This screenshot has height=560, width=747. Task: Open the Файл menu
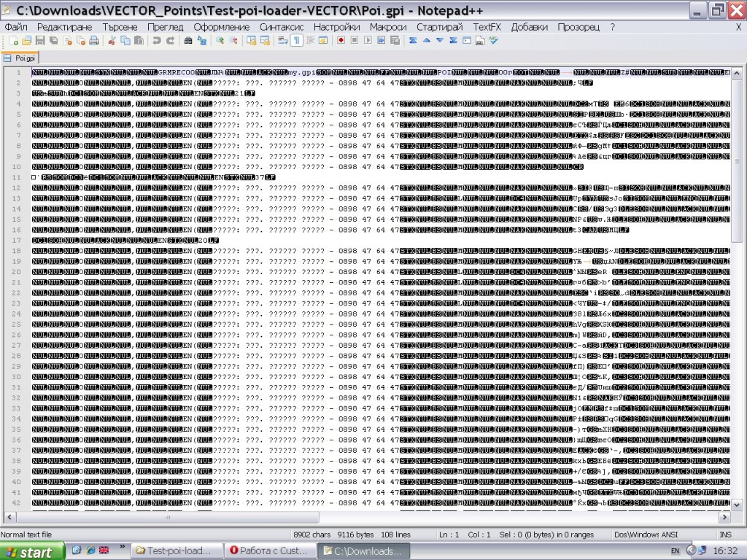click(x=16, y=27)
